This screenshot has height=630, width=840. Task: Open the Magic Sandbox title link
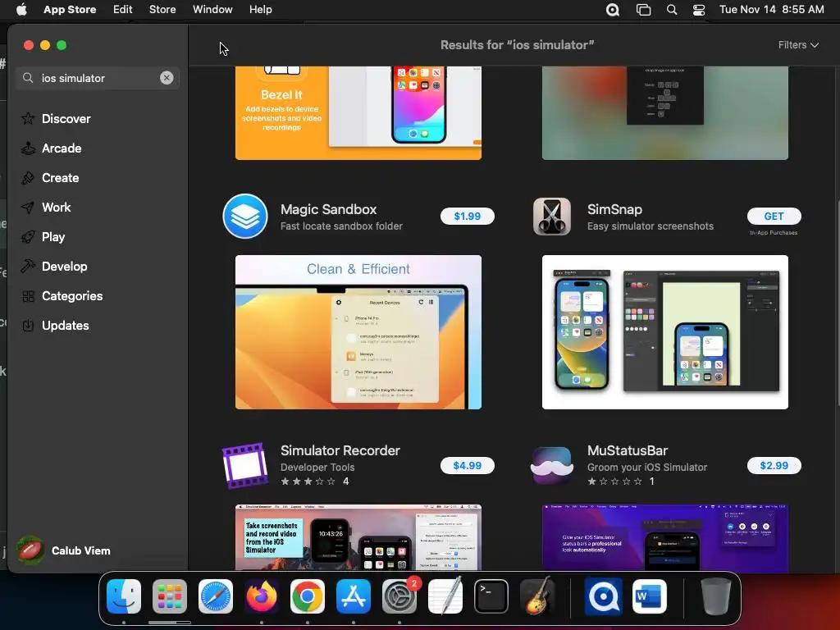pos(328,209)
